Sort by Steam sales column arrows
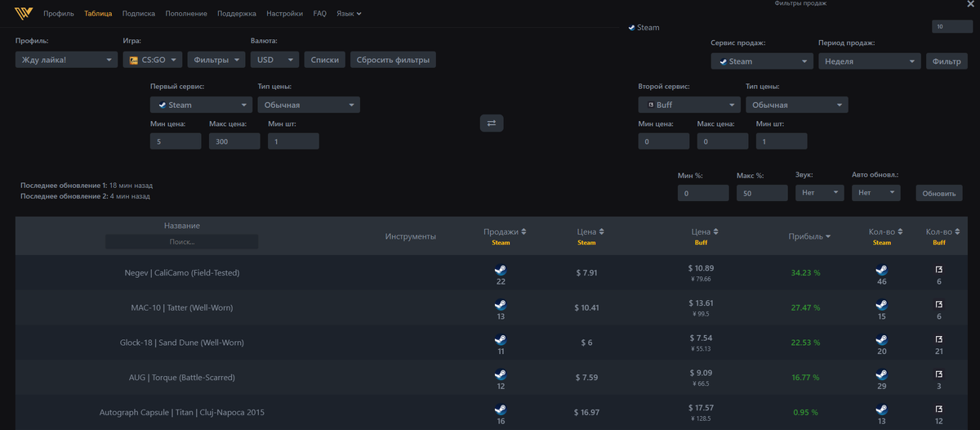Viewport: 980px width, 430px height. pyautogui.click(x=523, y=232)
